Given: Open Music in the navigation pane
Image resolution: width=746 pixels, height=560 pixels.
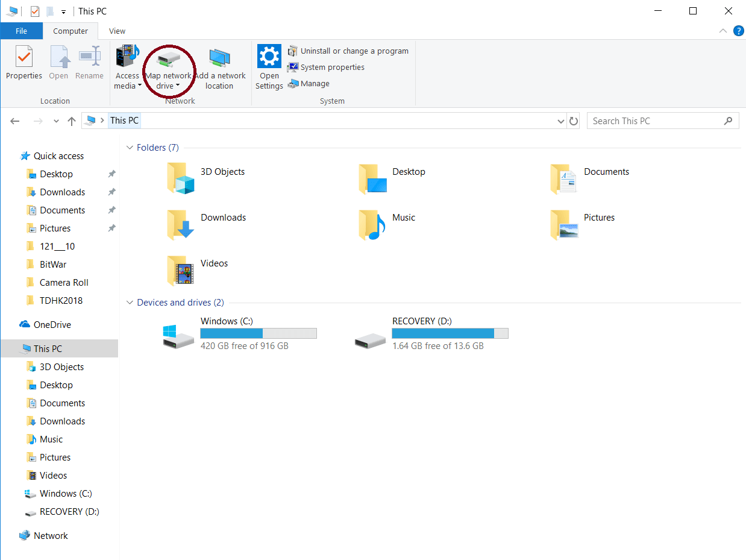Looking at the screenshot, I should (51, 439).
